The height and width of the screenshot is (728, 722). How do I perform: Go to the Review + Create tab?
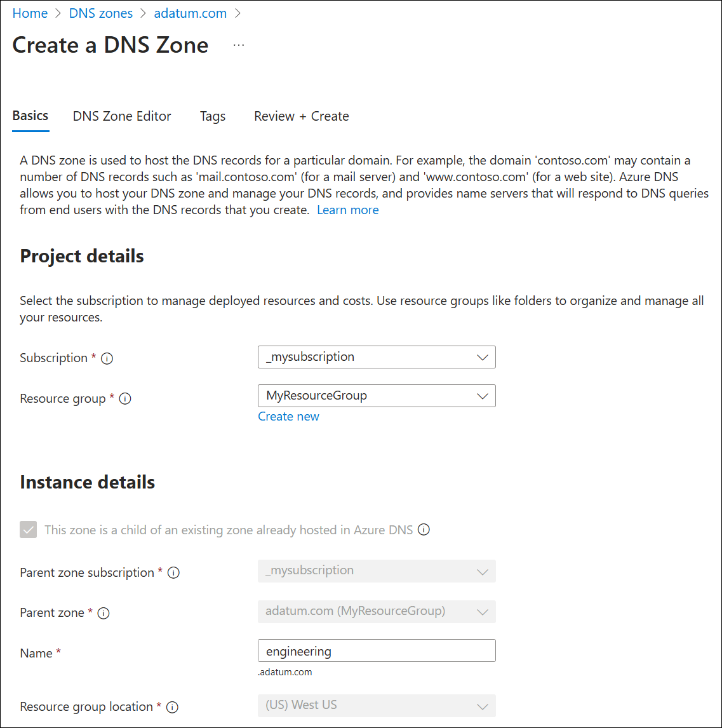coord(302,116)
